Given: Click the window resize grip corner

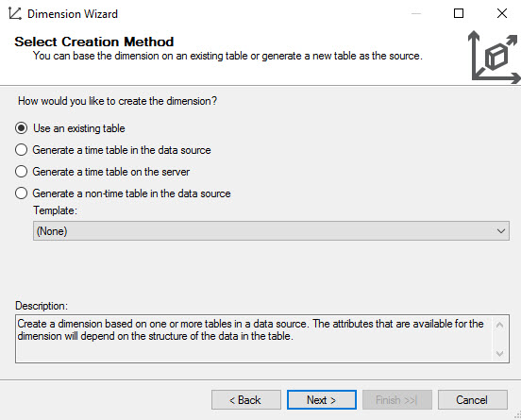Looking at the screenshot, I should (517, 416).
